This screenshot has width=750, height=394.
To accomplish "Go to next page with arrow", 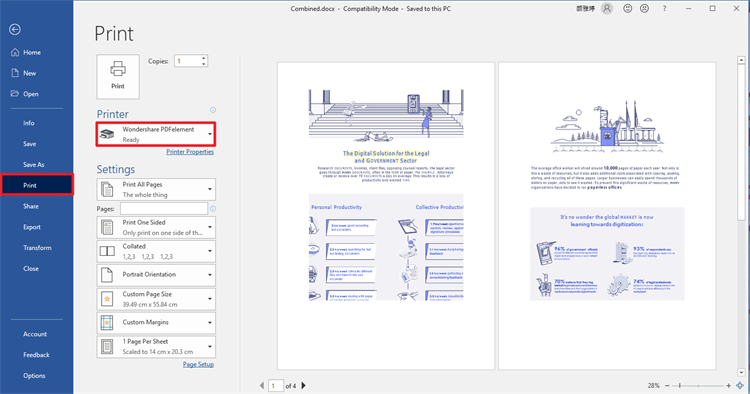I will (x=303, y=385).
